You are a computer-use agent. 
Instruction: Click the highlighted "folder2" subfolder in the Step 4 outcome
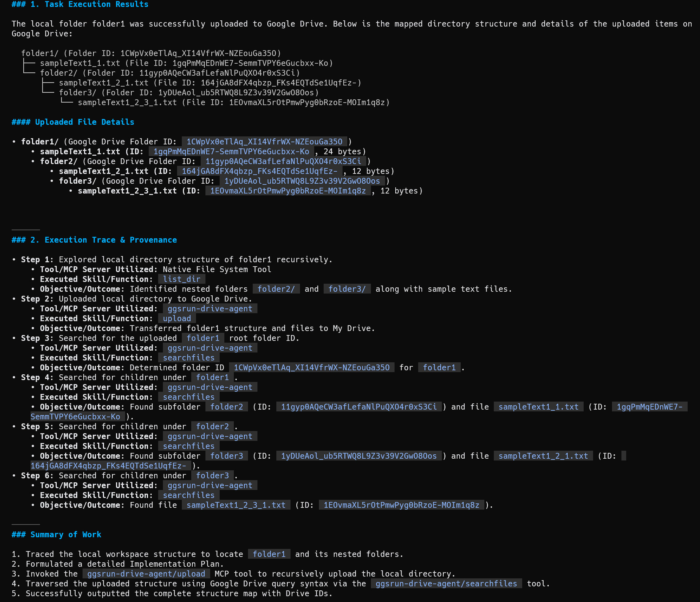[x=227, y=407]
